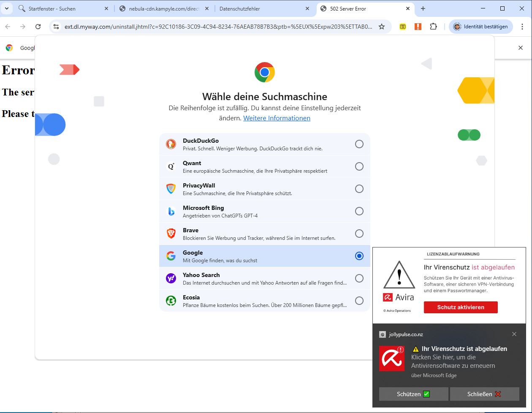Select the Yahoo Search radio button
This screenshot has height=413, width=532.
(x=359, y=278)
